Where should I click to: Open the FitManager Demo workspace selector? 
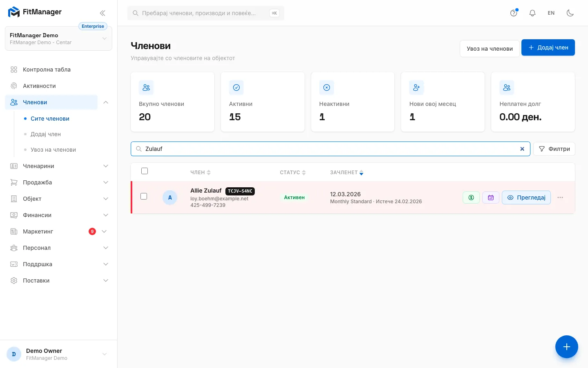pos(58,38)
